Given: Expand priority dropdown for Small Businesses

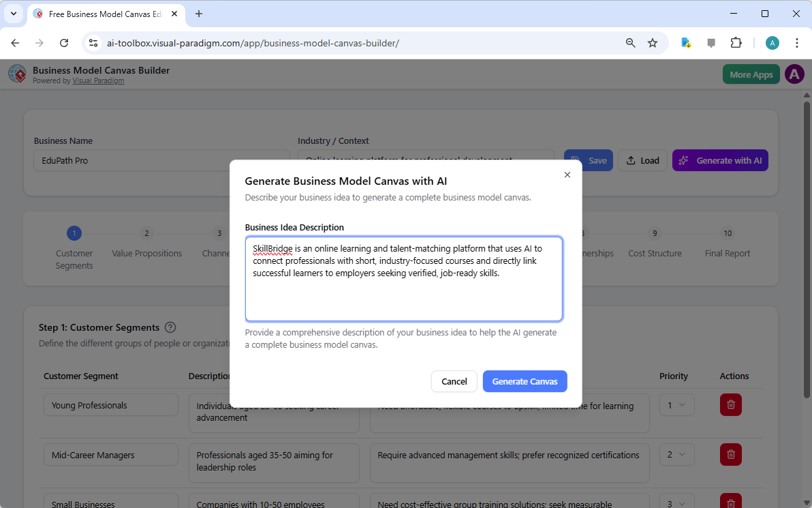Looking at the screenshot, I should [676, 504].
